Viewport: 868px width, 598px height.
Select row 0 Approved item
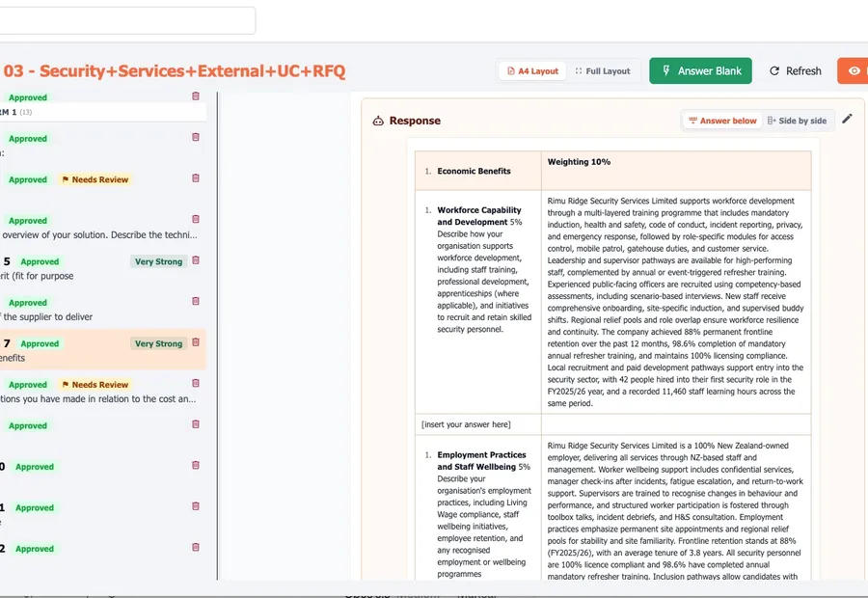[102, 473]
